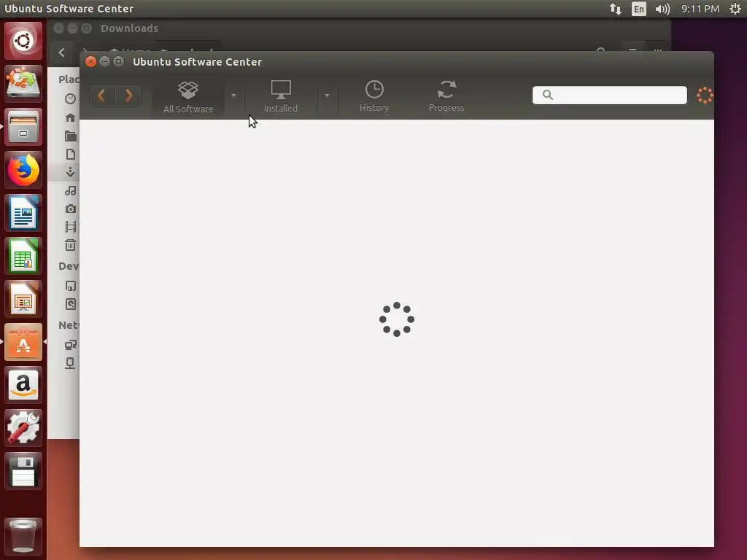Image resolution: width=747 pixels, height=560 pixels.
Task: Go back in the Downloads window
Action: 61,52
